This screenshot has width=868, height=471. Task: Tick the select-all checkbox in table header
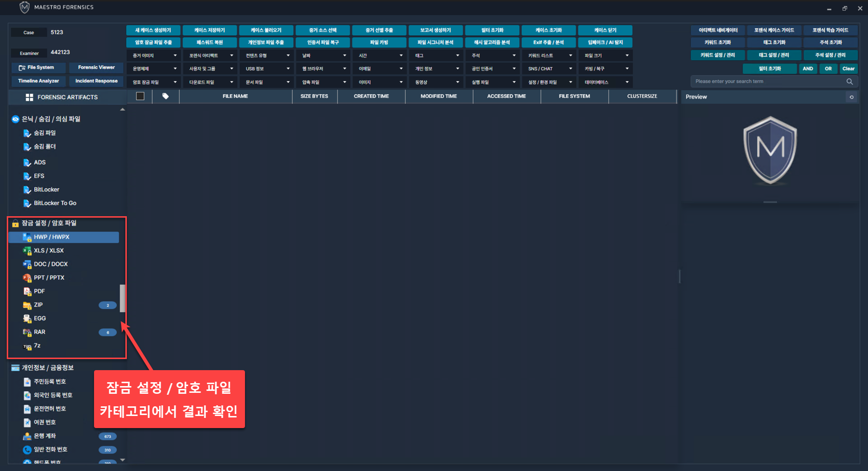[x=140, y=96]
